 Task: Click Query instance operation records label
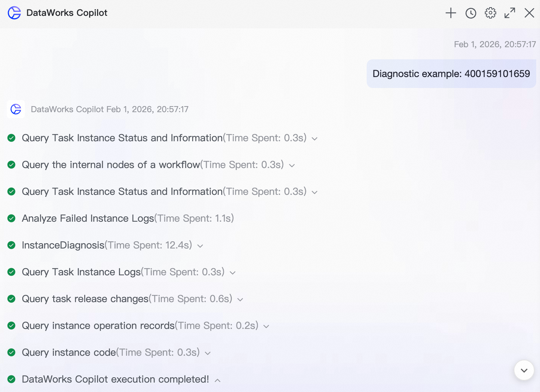[x=98, y=326]
